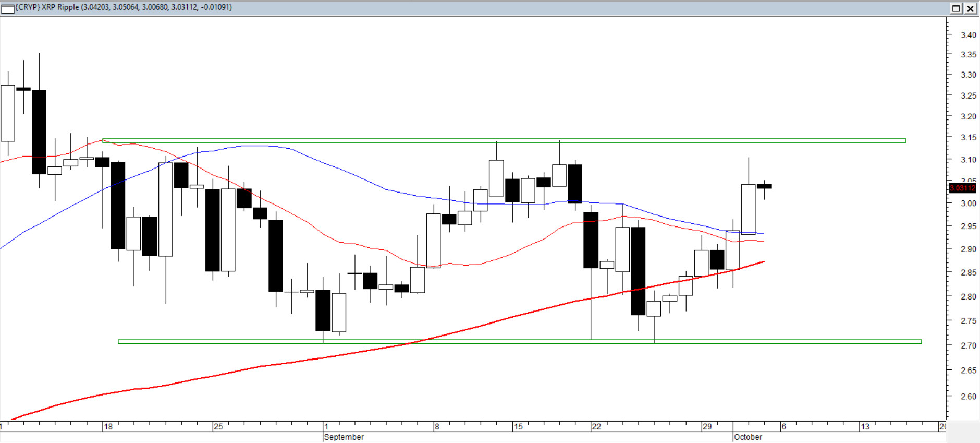Click the September label on the time axis
980x443 pixels.
pos(344,437)
